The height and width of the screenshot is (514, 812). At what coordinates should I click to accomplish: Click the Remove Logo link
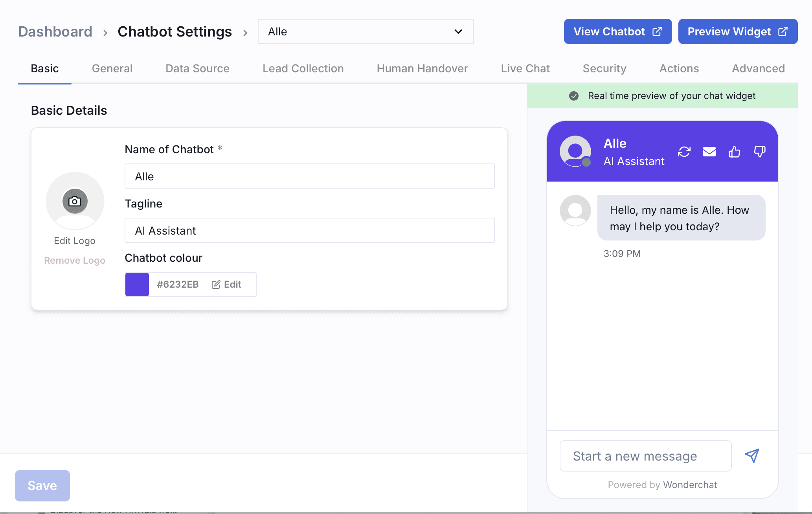(75, 260)
